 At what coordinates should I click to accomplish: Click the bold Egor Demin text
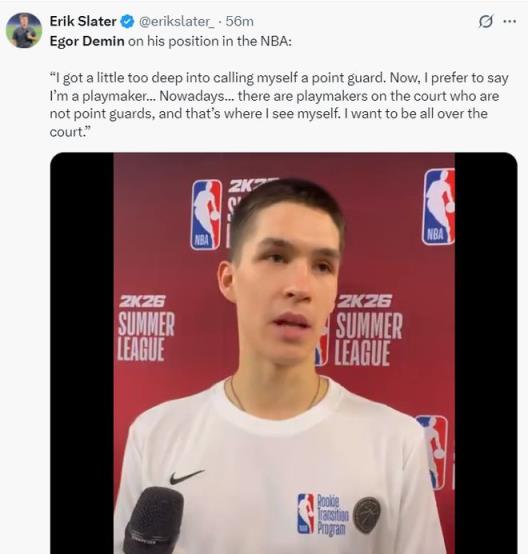[87, 41]
